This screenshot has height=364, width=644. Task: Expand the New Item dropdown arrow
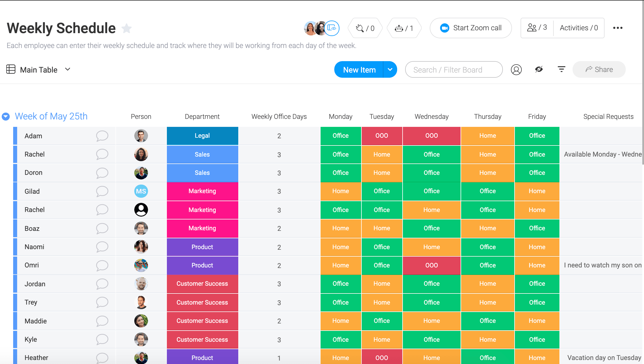390,69
